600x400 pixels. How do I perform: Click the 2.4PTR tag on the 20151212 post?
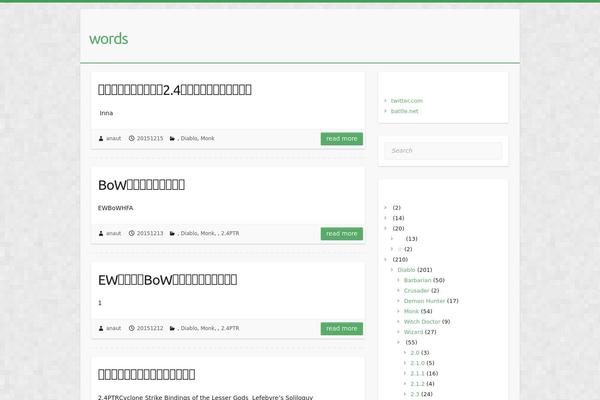click(230, 328)
